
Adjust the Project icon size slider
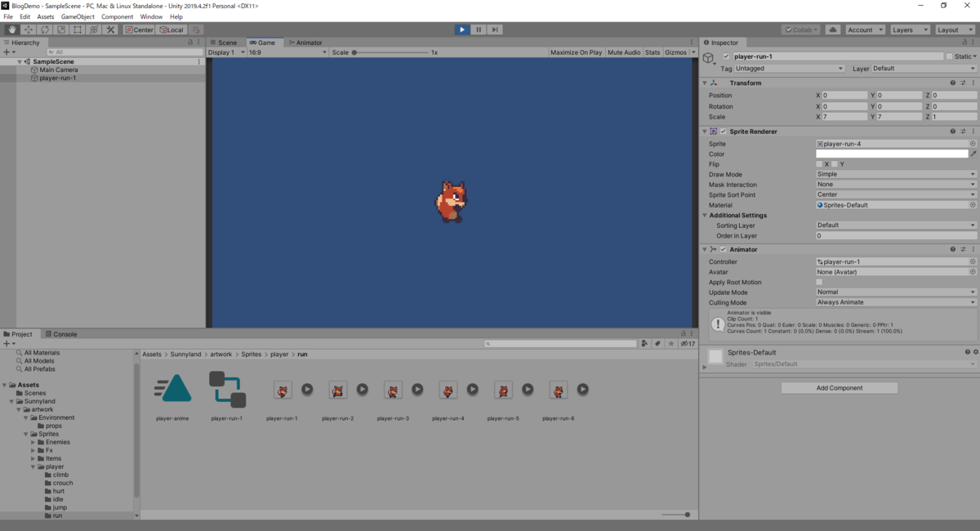[675, 515]
